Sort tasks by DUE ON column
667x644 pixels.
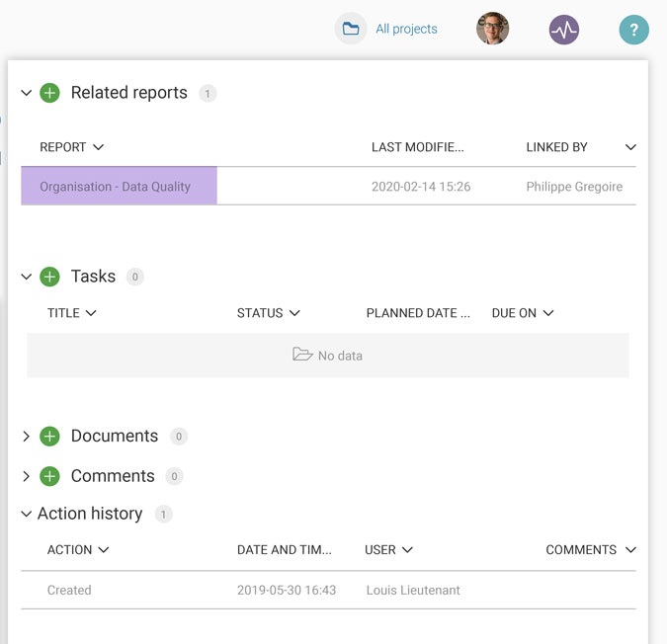tap(523, 313)
